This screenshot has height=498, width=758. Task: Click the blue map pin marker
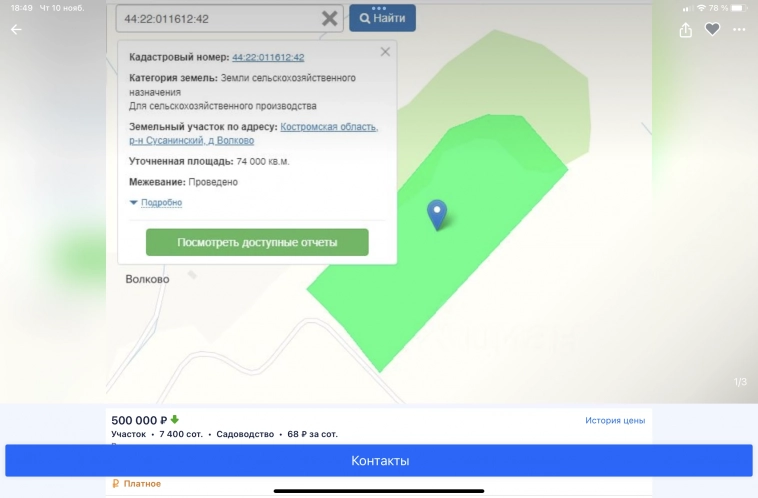[x=436, y=214]
